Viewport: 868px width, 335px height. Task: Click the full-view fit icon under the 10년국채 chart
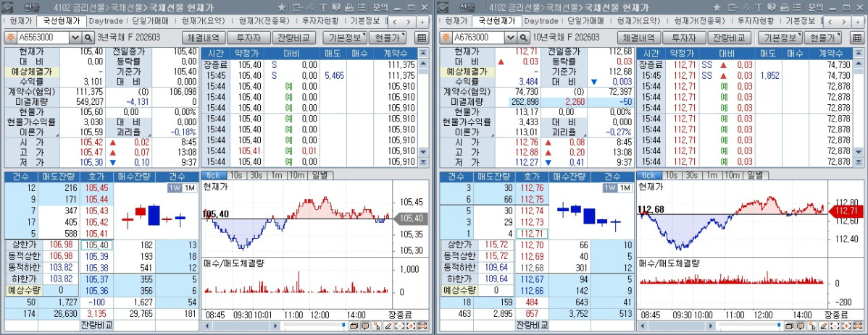(x=857, y=326)
